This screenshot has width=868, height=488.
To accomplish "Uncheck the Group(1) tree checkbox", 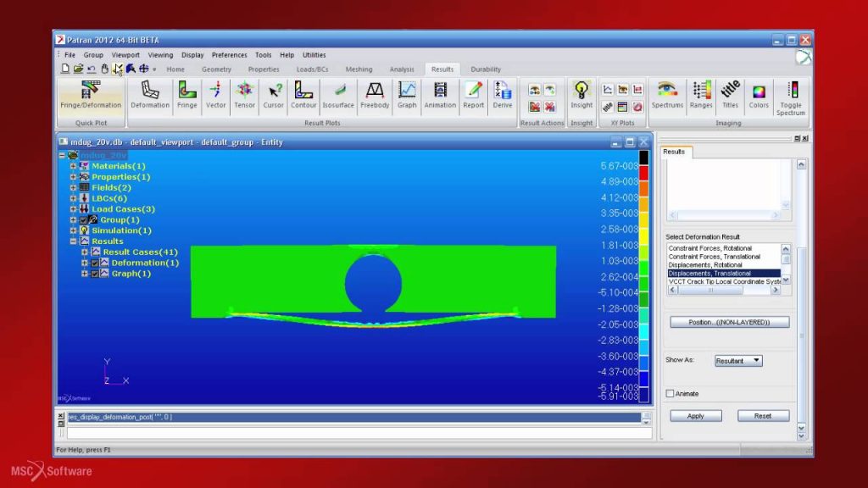I will coord(84,219).
